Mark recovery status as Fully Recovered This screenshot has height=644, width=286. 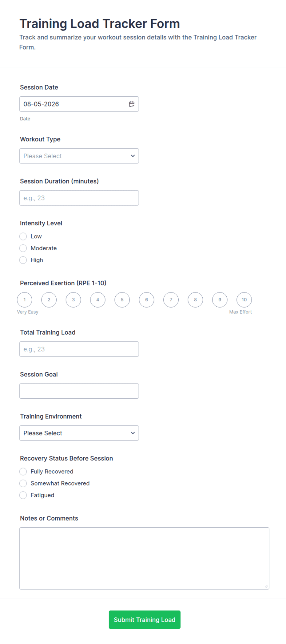point(23,472)
